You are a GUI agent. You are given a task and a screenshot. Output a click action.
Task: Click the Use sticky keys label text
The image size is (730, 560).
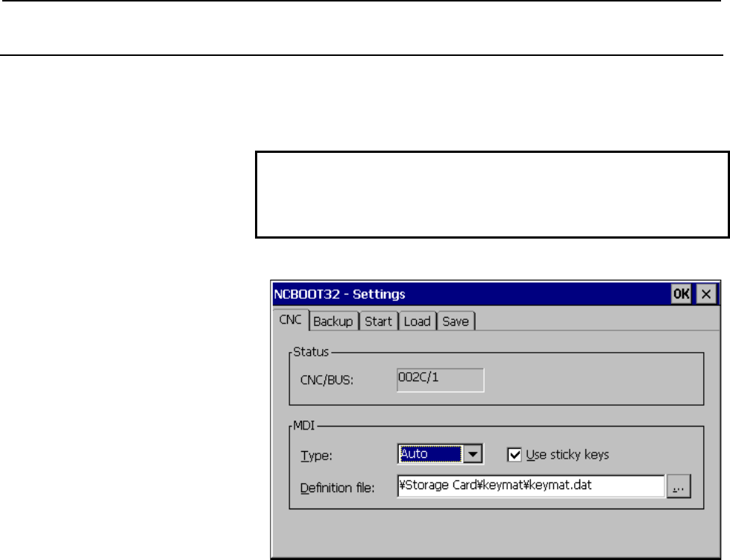[567, 455]
